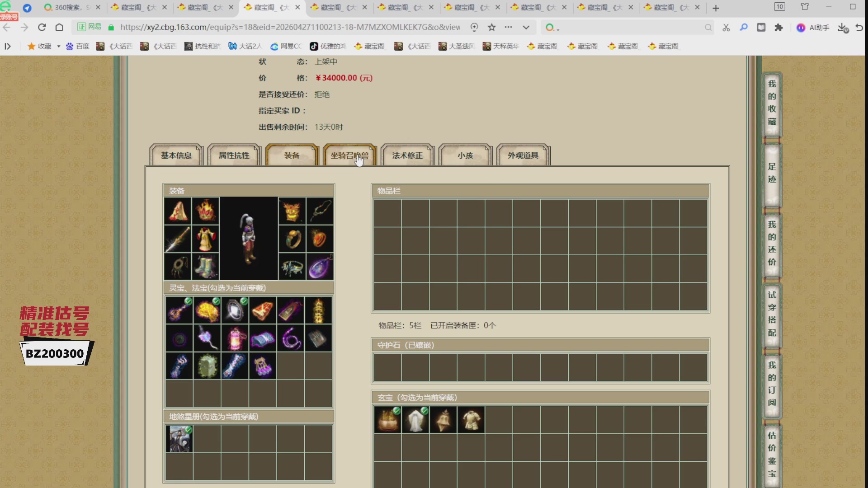The width and height of the screenshot is (868, 488).
Task: Switch to the 360搜索 browser tab
Action: click(68, 7)
